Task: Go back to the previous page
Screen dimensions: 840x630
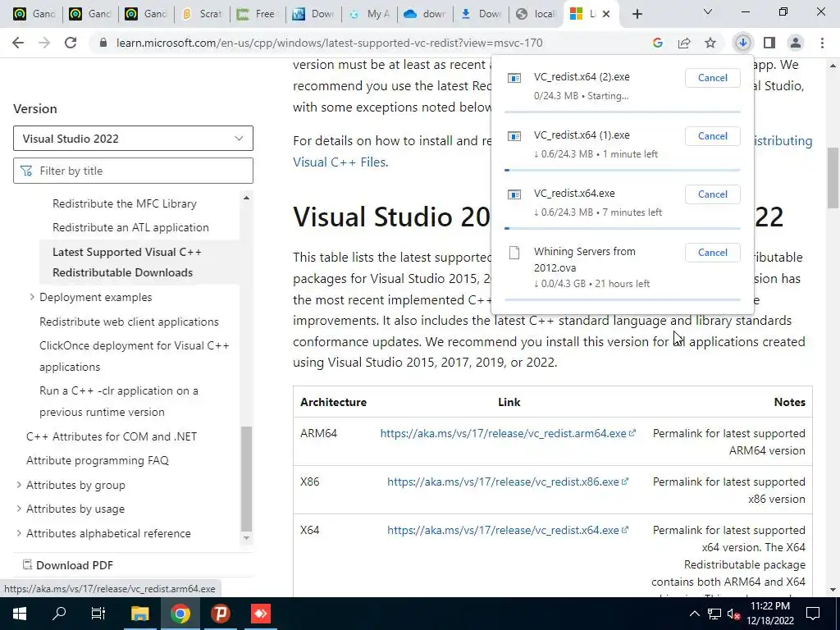Action: pos(18,43)
